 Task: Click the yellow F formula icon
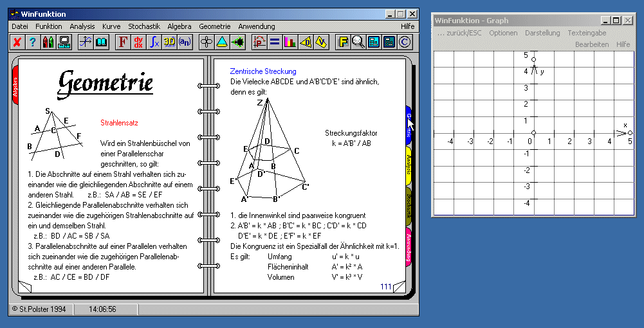tap(342, 42)
